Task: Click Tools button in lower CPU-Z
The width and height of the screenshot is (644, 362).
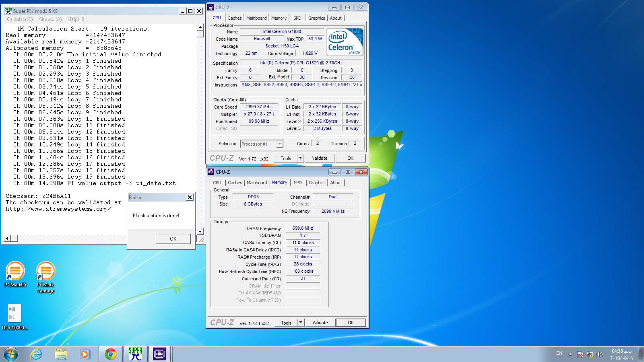Action: [286, 323]
